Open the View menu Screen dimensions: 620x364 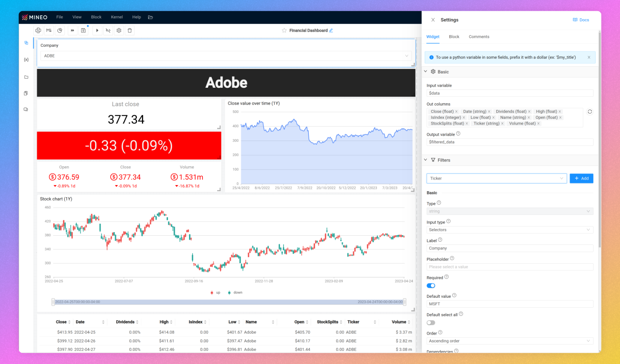tap(77, 17)
